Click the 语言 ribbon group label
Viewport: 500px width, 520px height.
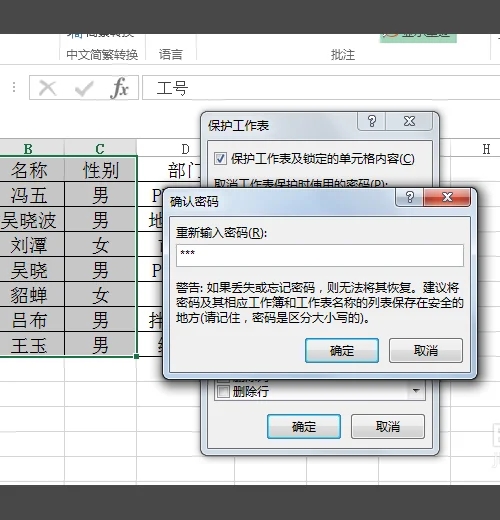[171, 54]
